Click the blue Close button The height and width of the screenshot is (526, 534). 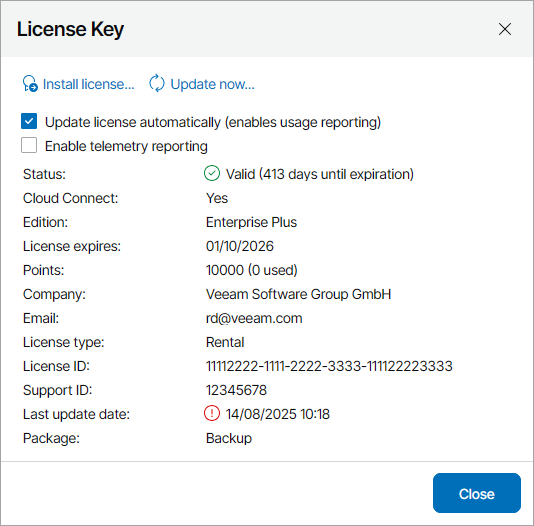tap(477, 493)
